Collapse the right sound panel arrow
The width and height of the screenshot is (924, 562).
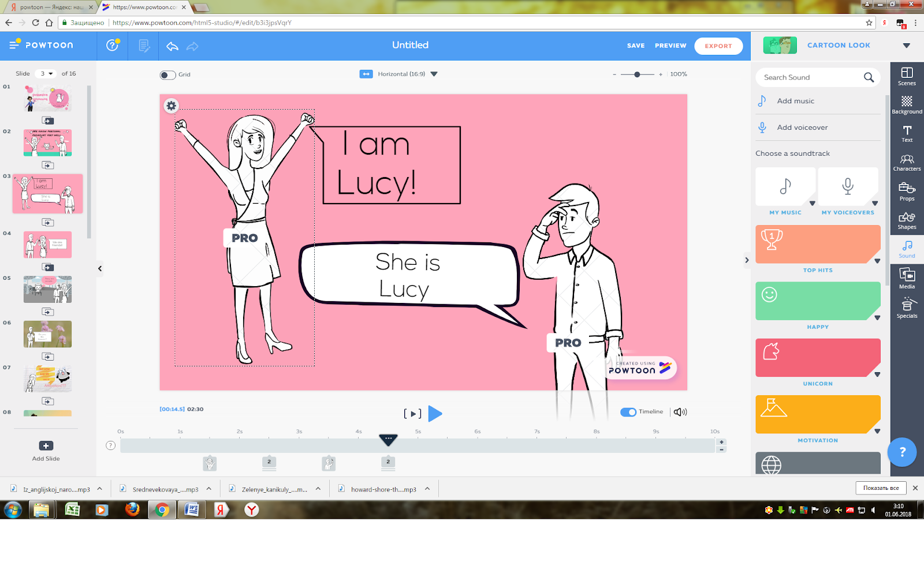(x=747, y=260)
